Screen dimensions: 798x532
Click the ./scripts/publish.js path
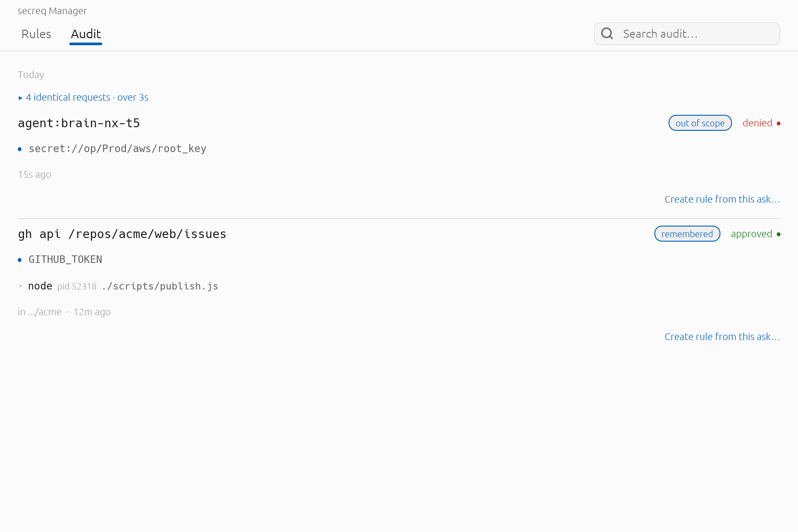click(160, 286)
